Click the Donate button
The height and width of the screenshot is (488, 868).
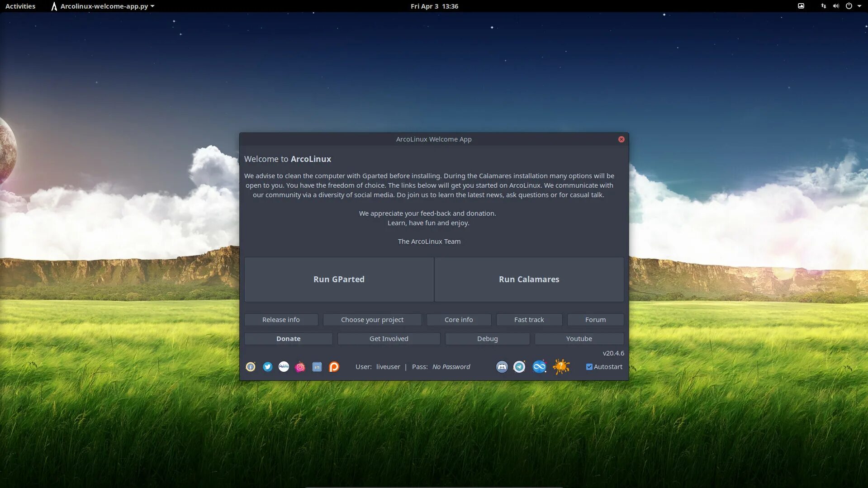click(x=289, y=339)
